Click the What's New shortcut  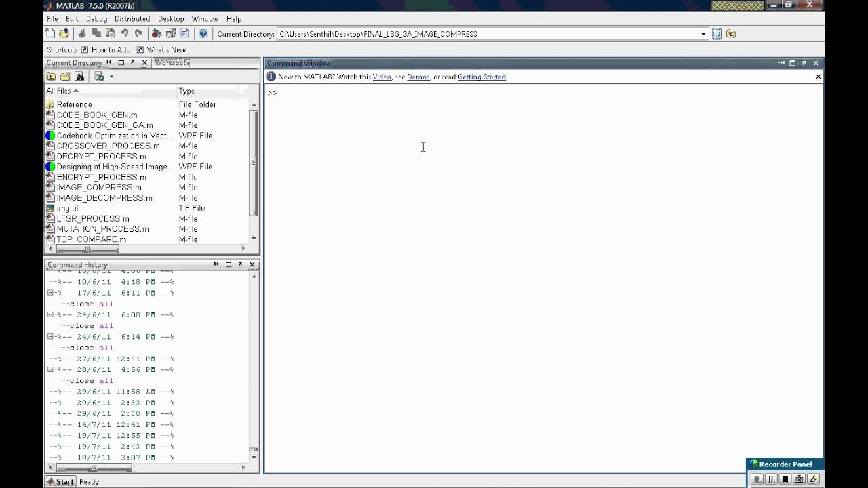coord(161,50)
